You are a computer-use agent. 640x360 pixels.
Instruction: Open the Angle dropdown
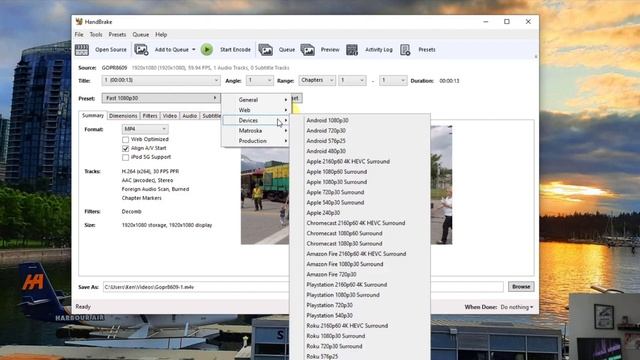(x=260, y=80)
